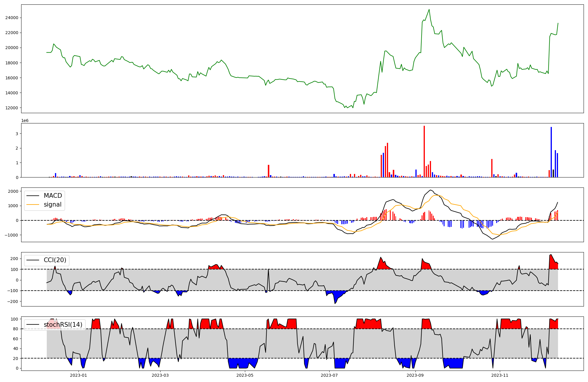Click the 80 tick on stochRSI axis
The image size is (588, 382).
coord(15,329)
